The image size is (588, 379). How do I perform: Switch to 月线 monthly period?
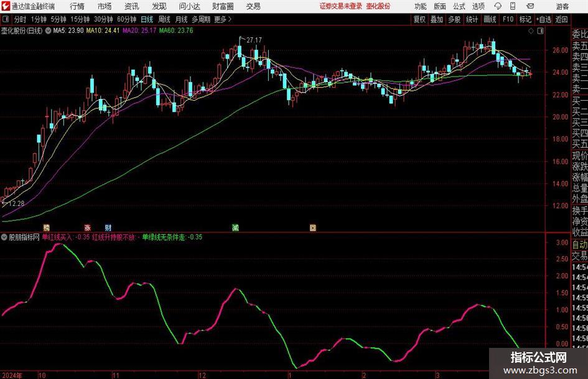pyautogui.click(x=181, y=19)
